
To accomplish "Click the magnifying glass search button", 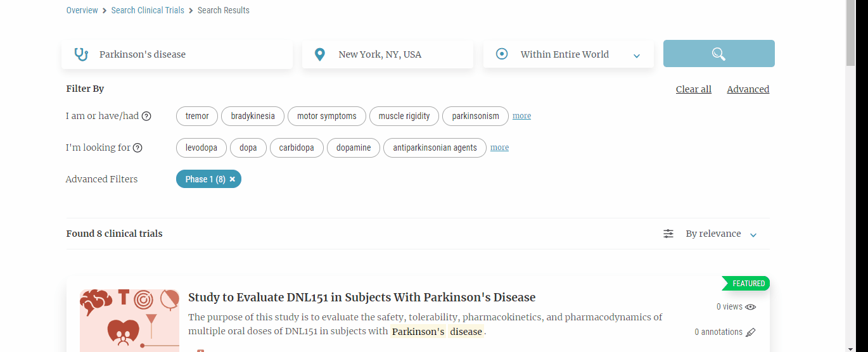I will click(718, 54).
